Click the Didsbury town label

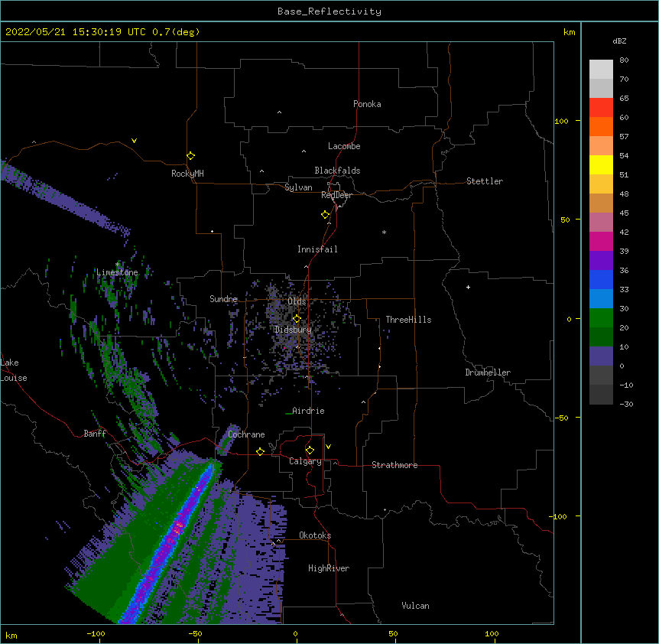(294, 330)
